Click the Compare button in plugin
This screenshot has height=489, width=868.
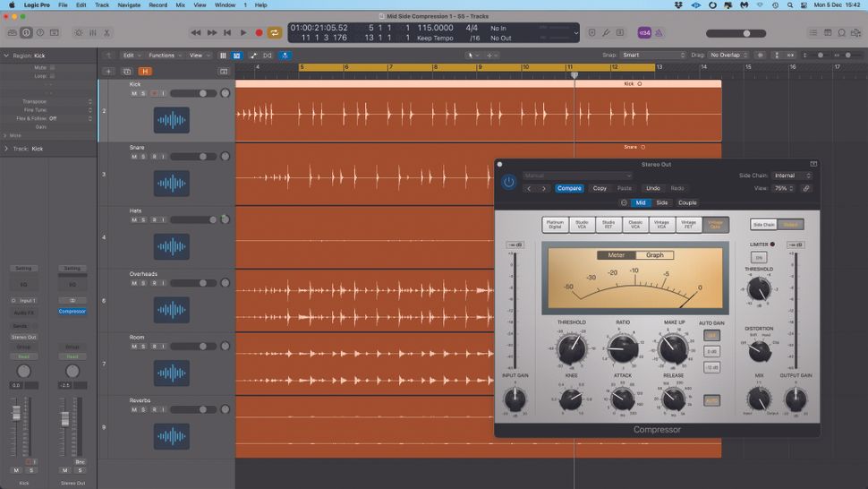tap(569, 188)
